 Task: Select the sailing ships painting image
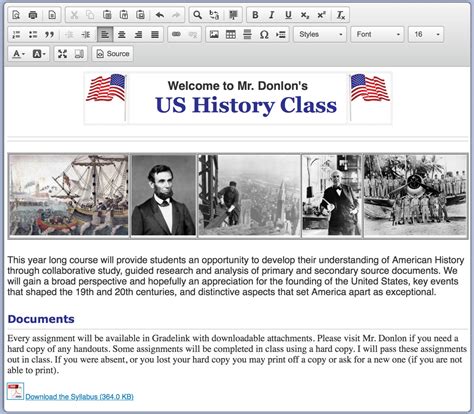(x=69, y=196)
